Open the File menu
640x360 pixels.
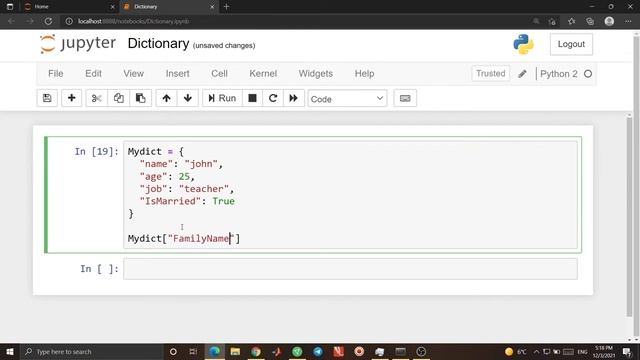pos(56,73)
